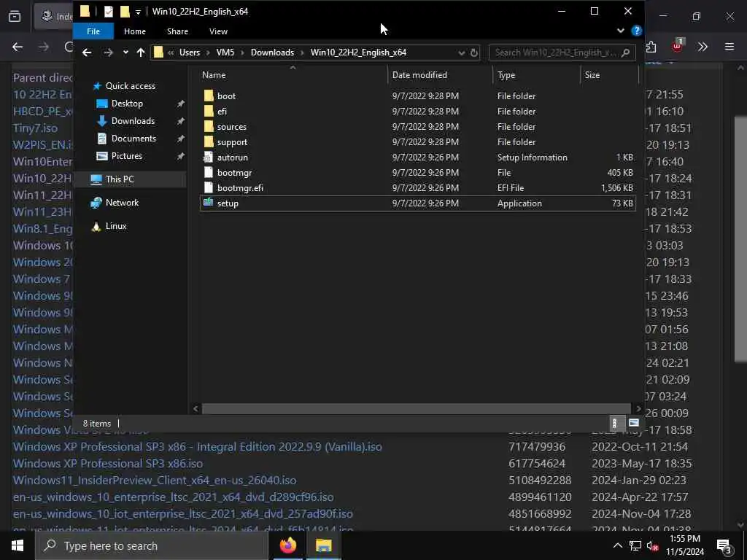Select the bootmgr.efi file icon
This screenshot has height=560, width=747.
(208, 187)
